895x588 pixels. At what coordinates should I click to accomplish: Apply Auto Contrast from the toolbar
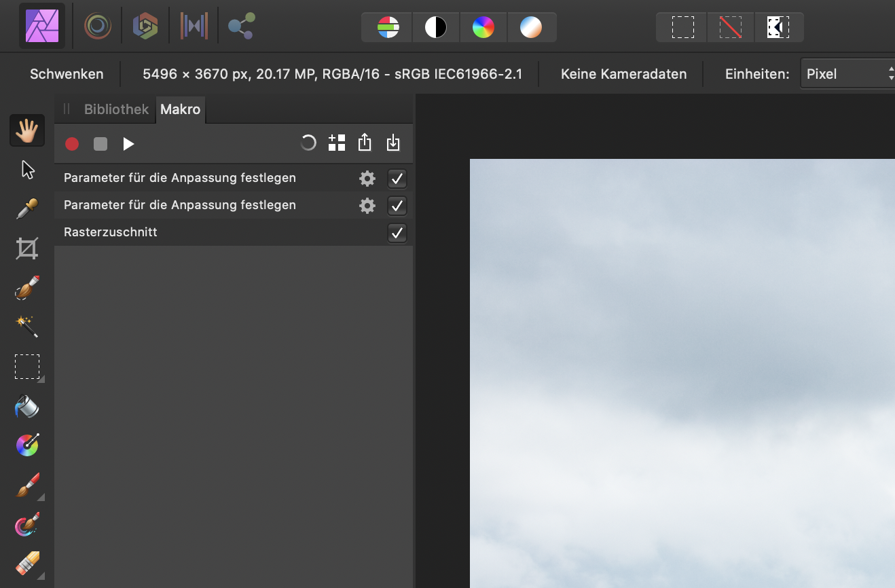(x=436, y=27)
